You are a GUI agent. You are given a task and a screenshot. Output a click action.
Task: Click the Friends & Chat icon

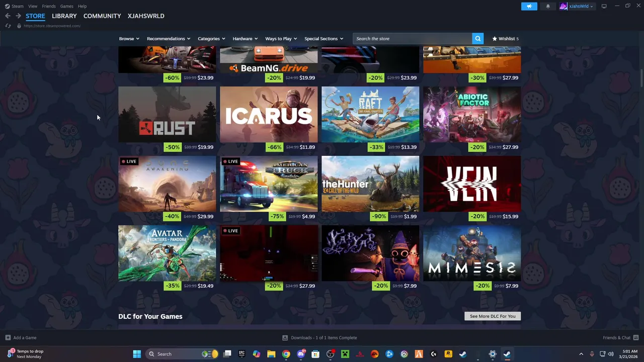pos(635,337)
